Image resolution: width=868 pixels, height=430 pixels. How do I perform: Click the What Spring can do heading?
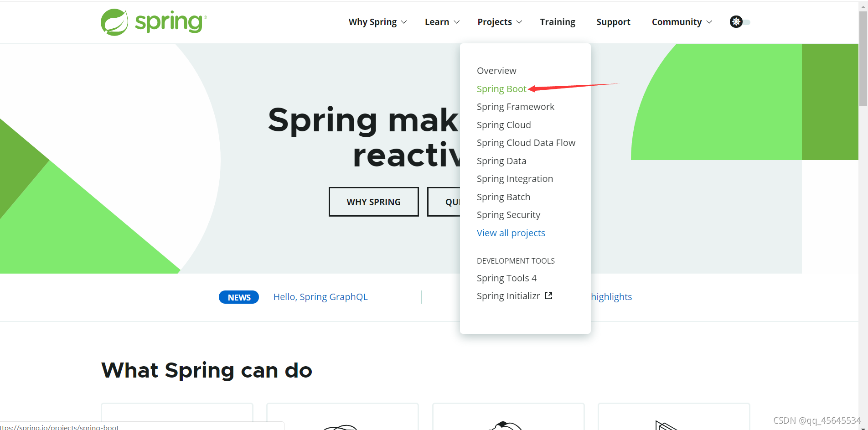(207, 370)
